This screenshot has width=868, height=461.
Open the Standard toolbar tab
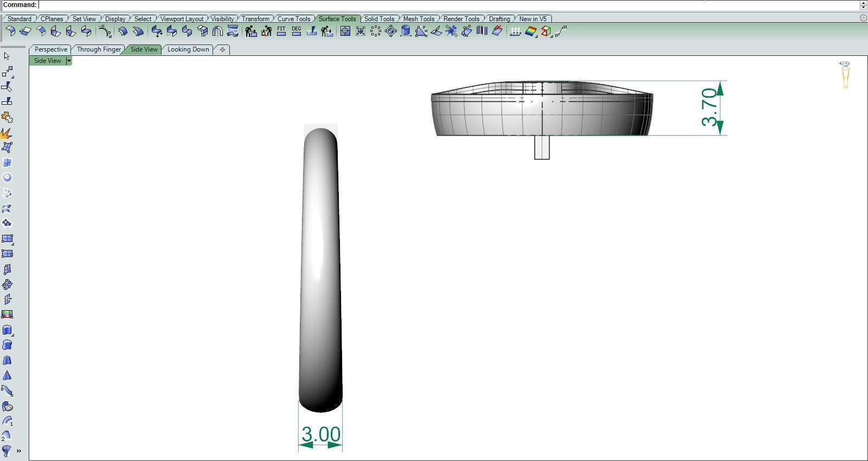pos(20,18)
